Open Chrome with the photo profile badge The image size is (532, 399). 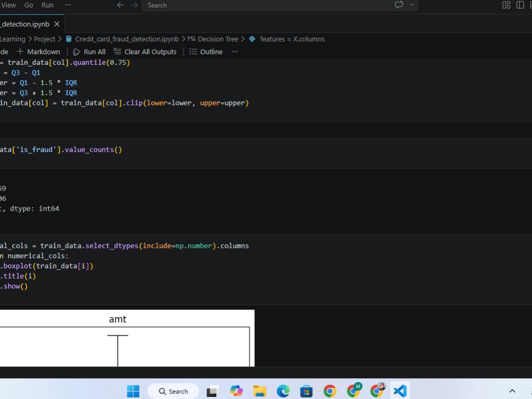tap(377, 390)
